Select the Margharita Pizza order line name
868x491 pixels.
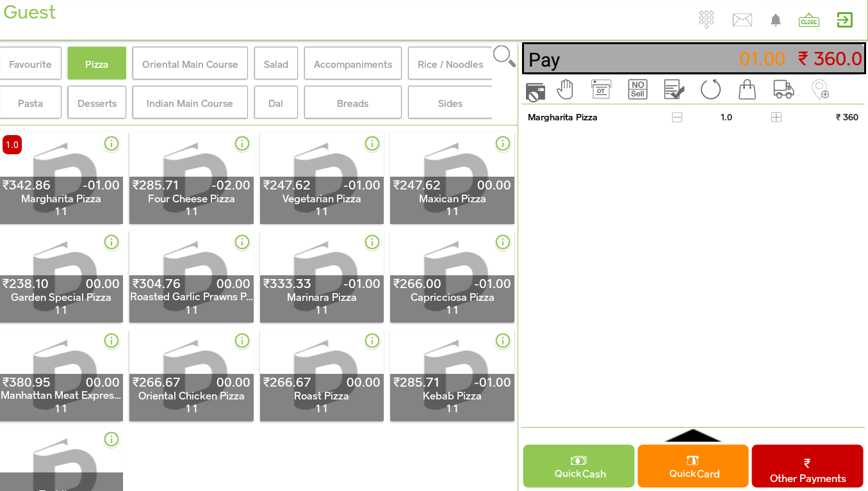coord(562,117)
